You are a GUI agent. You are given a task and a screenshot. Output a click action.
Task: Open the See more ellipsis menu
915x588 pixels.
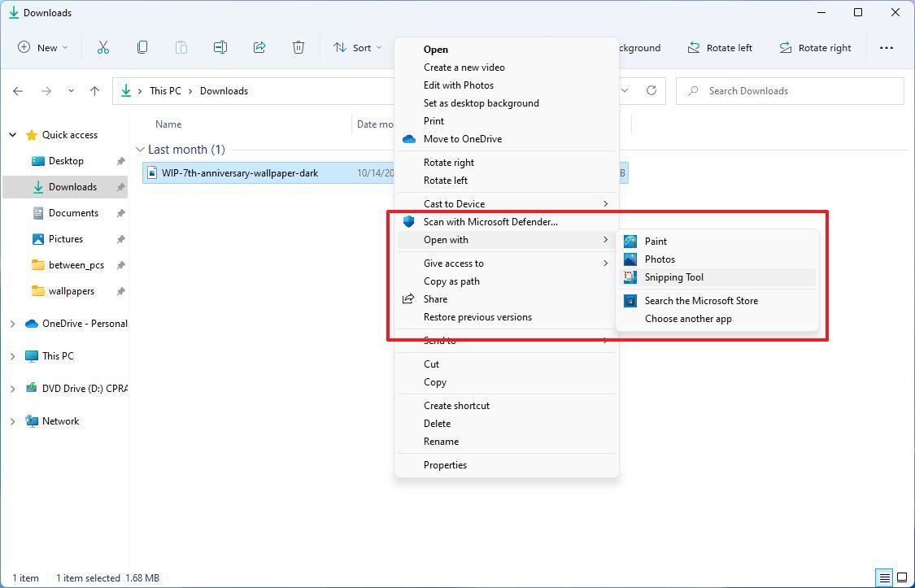(887, 47)
